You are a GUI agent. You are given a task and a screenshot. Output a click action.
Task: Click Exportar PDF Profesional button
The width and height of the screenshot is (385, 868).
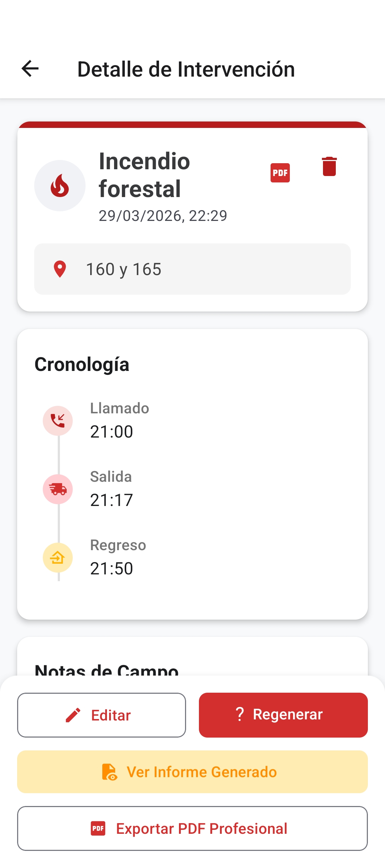[192, 828]
